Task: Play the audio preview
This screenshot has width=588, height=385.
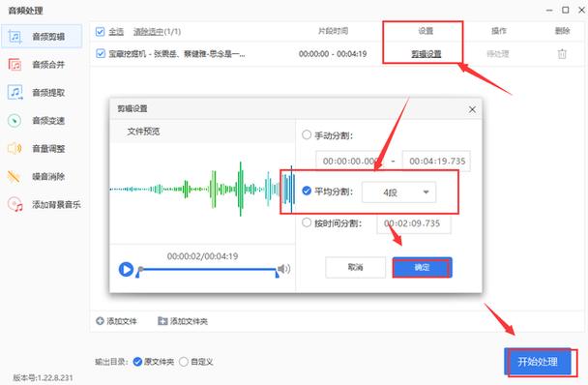Action: tap(126, 269)
